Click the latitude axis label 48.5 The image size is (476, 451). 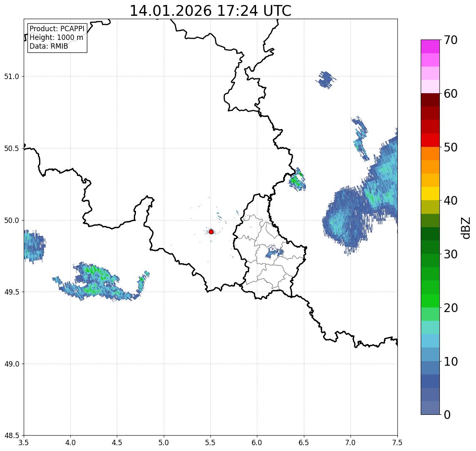(x=12, y=436)
